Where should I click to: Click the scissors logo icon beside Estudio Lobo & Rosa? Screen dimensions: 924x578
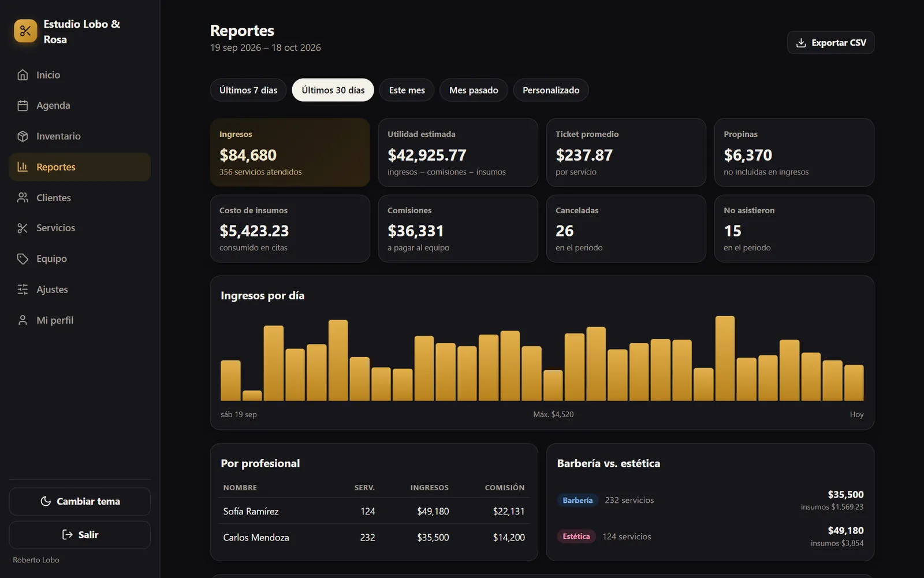(x=25, y=31)
